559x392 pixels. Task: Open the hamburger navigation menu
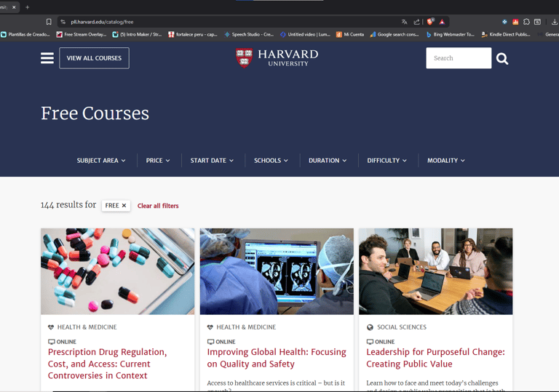click(x=47, y=58)
